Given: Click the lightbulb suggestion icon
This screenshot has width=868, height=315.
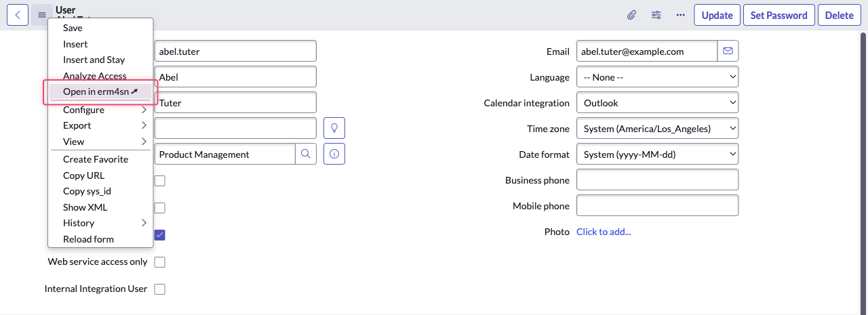Looking at the screenshot, I should (334, 128).
